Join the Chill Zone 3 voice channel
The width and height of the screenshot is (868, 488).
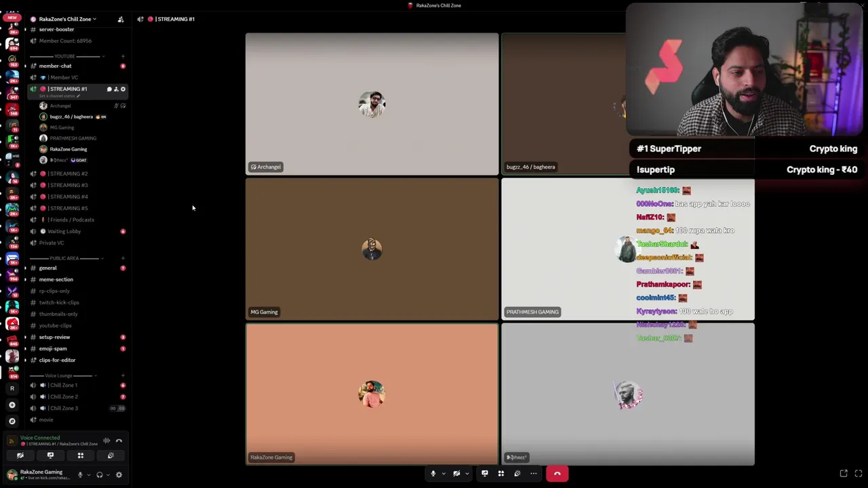coord(62,408)
